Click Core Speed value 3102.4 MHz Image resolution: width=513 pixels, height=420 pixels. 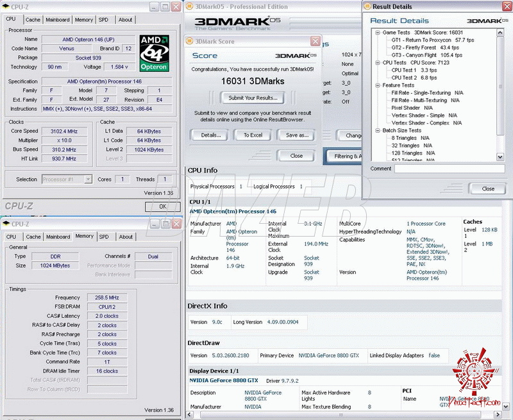[64, 131]
